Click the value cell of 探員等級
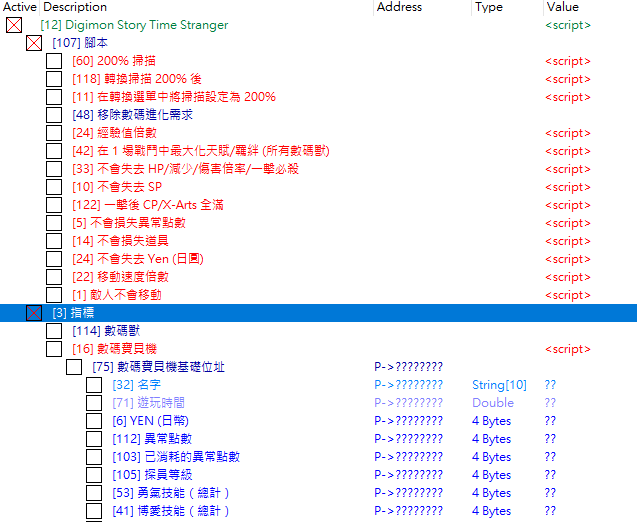 [550, 475]
